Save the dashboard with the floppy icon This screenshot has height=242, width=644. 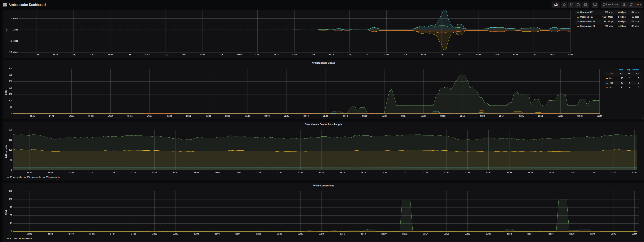point(578,5)
